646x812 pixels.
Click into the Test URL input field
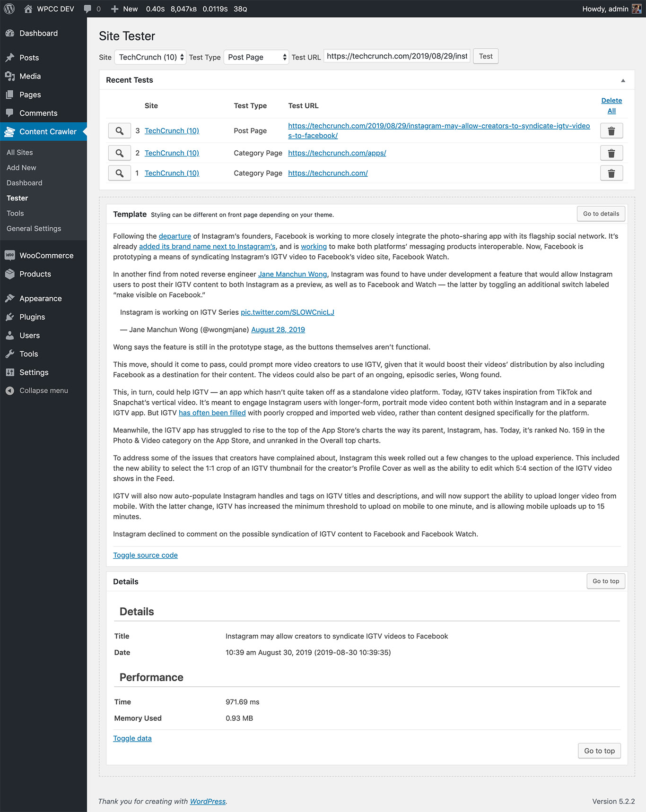397,56
